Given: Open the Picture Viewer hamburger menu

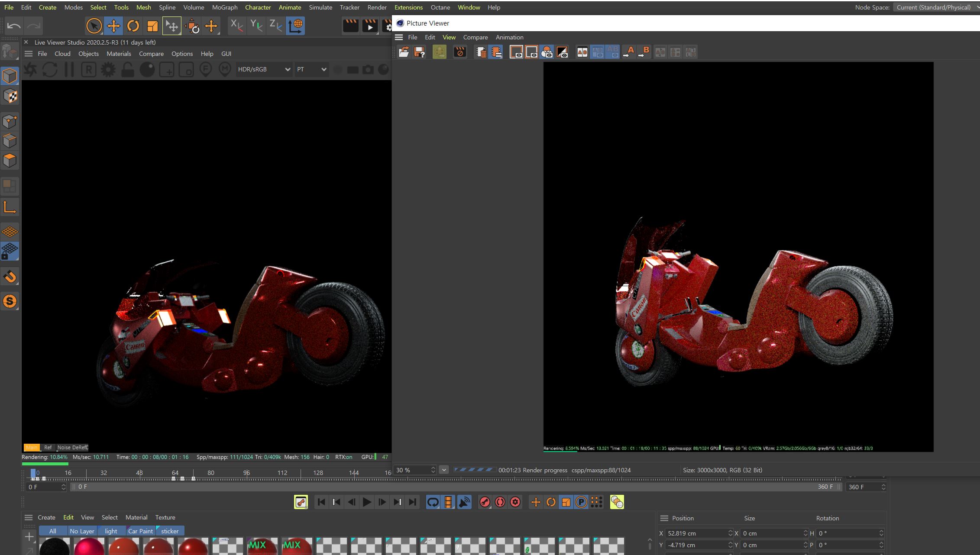Looking at the screenshot, I should 399,37.
